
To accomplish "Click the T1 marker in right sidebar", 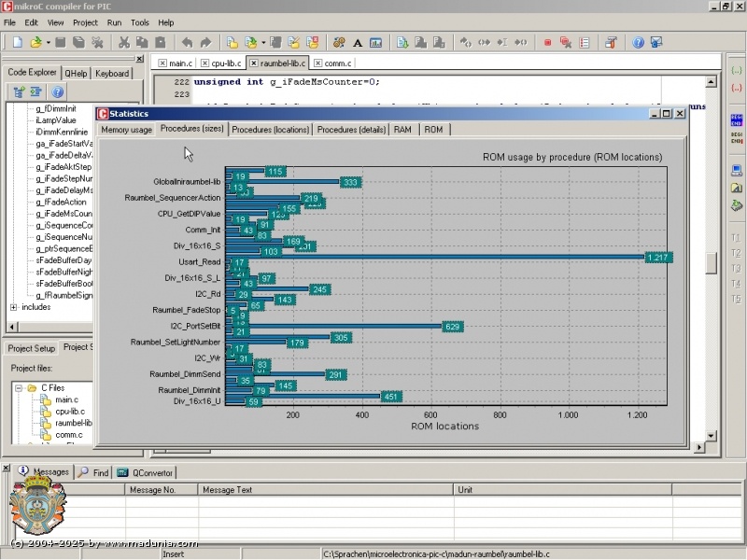I will pyautogui.click(x=737, y=238).
